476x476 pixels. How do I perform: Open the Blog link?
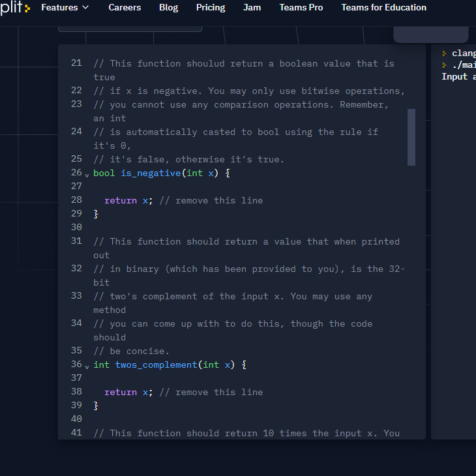(168, 8)
